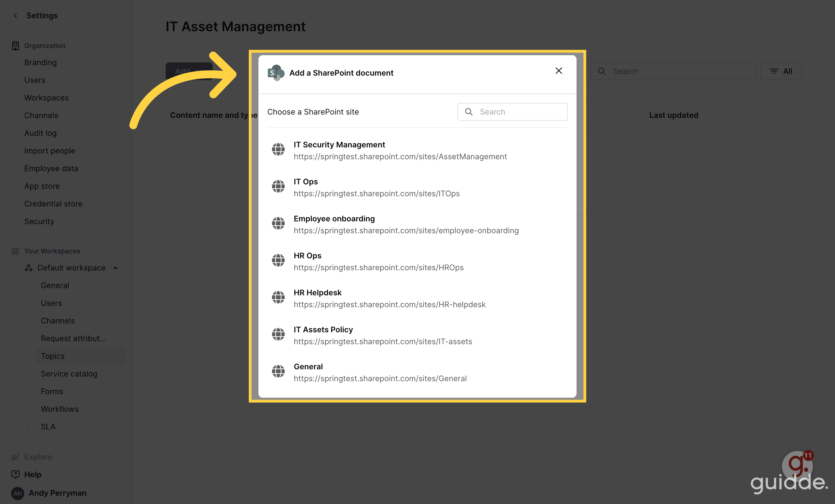The height and width of the screenshot is (504, 835).
Task: Click the Settings title in sidebar
Action: click(x=42, y=15)
